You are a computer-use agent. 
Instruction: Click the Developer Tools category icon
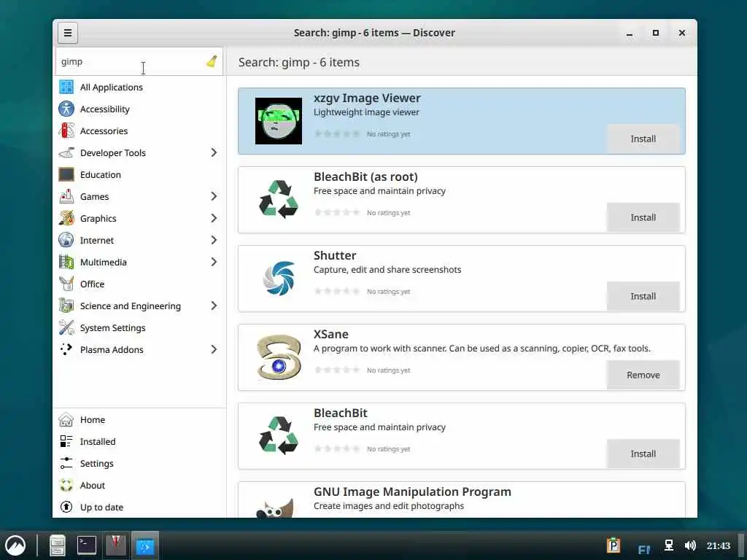(66, 152)
